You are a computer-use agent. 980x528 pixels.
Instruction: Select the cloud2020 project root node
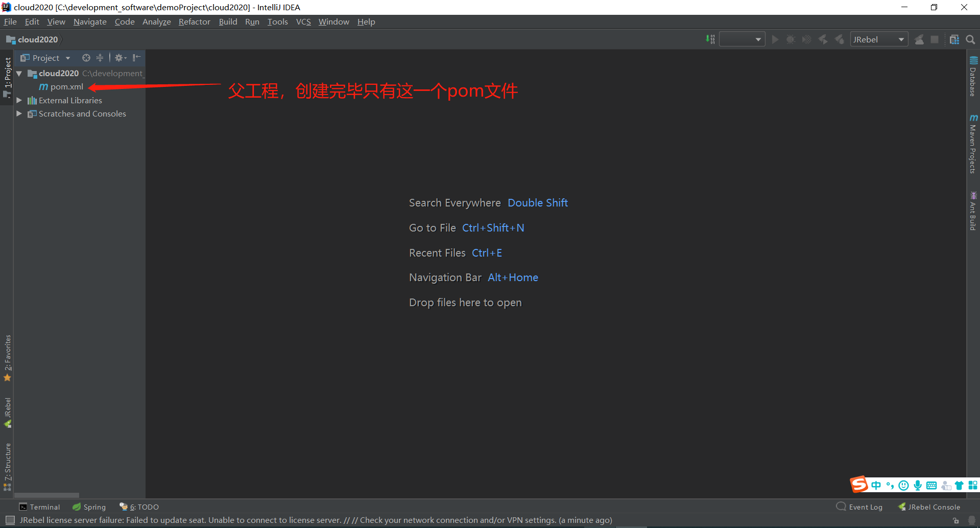click(59, 74)
